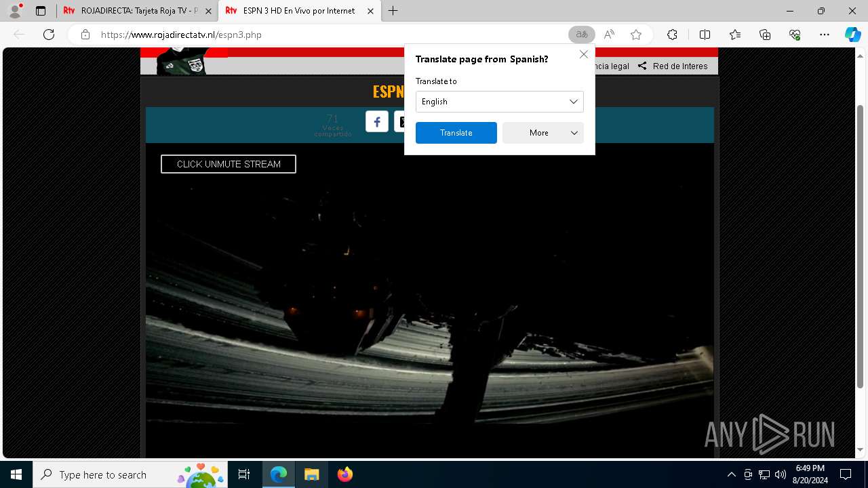Open Settings and more menu

click(825, 35)
